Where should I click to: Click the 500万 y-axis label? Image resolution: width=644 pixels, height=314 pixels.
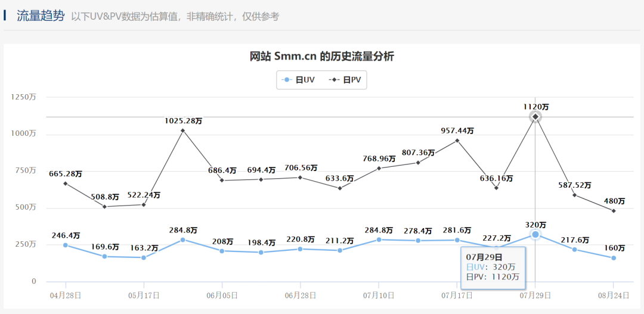click(26, 208)
